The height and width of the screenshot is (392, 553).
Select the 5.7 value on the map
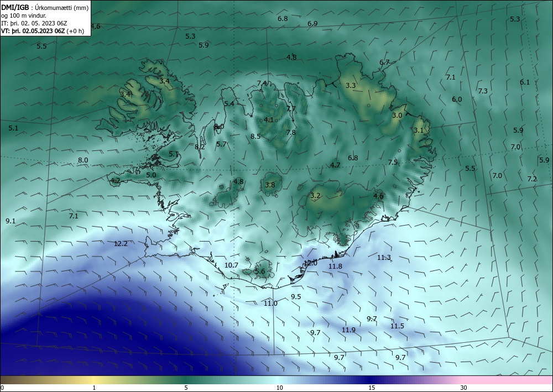pyautogui.click(x=221, y=144)
